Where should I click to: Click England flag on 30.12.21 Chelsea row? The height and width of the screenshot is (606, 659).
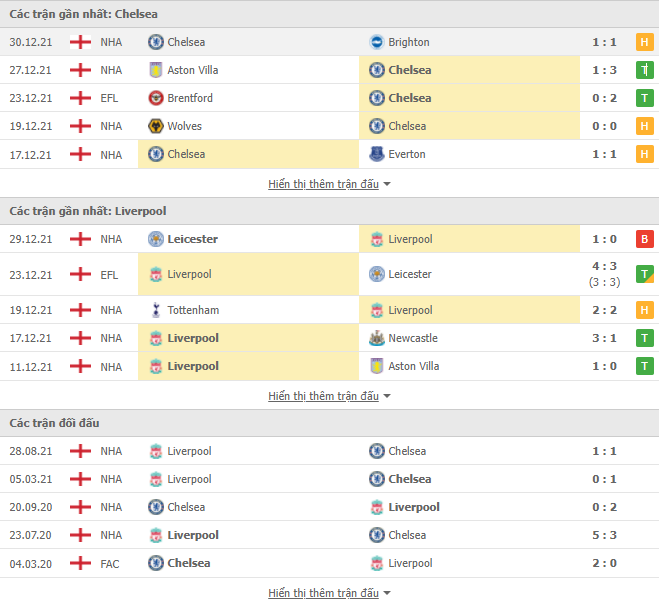[80, 42]
